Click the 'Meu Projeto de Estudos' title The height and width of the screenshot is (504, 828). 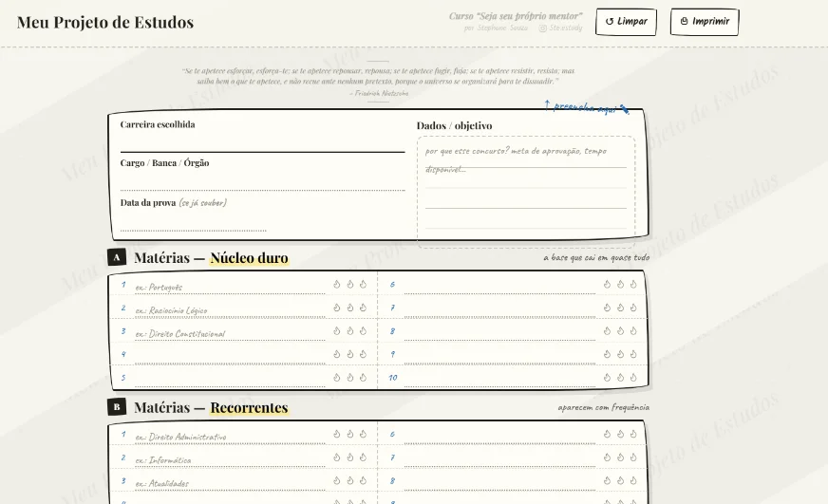point(105,22)
